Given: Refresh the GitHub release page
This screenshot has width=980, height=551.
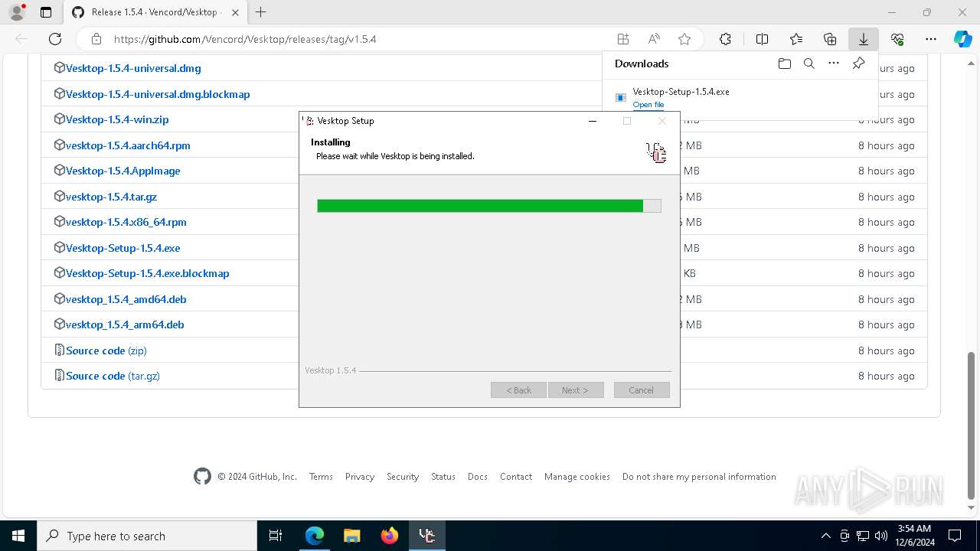Looking at the screenshot, I should [55, 39].
